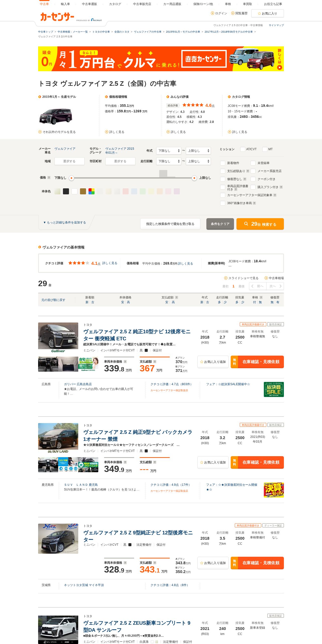Toggle メーカー系販売店 checkbox
Viewport: 322px width, 644px height.
(253, 171)
